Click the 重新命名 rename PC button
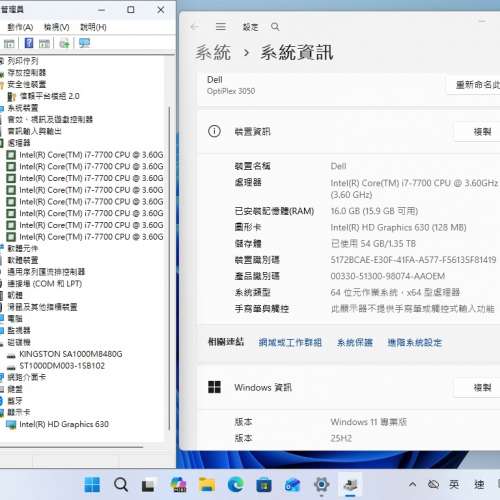 tap(473, 85)
